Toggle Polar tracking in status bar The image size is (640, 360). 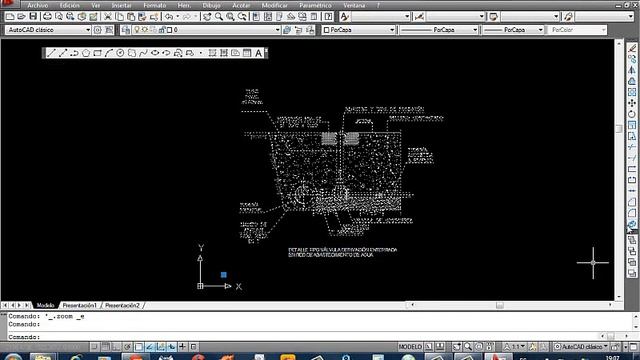tap(127, 347)
